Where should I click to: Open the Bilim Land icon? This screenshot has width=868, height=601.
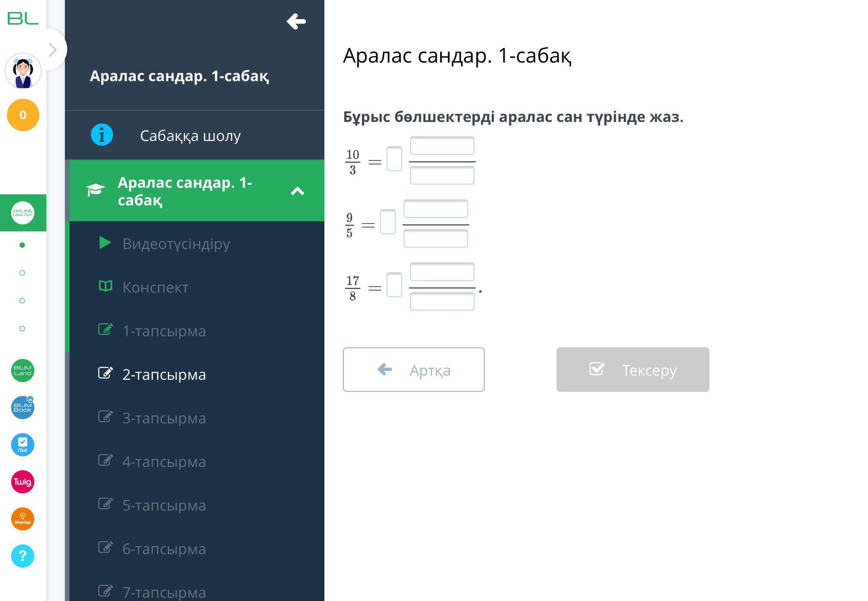23,371
